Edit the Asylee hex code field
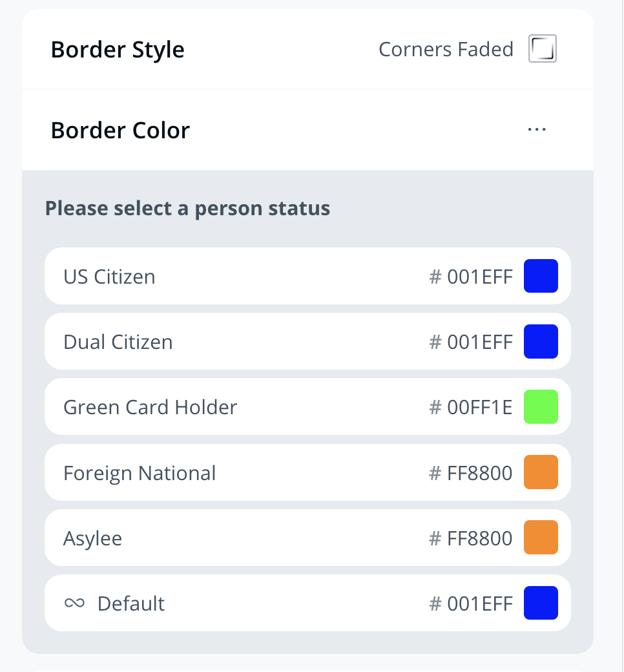Viewport: 624px width, 672px height. click(479, 538)
